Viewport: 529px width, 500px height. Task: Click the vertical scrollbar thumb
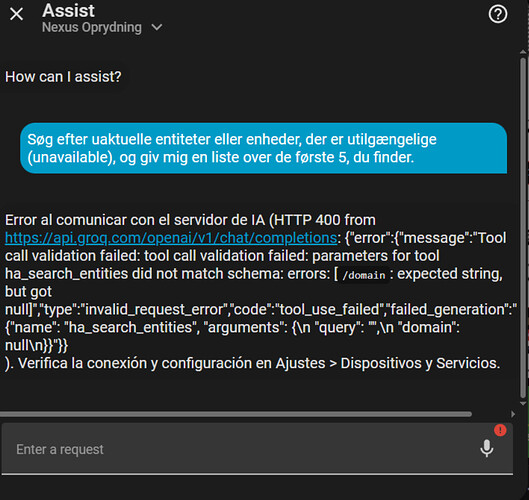click(x=523, y=228)
